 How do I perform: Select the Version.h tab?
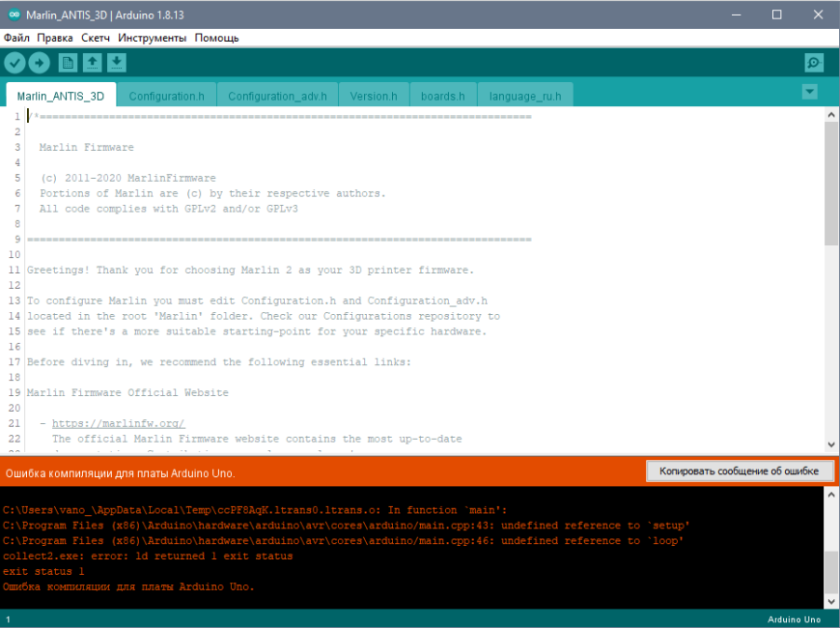374,96
